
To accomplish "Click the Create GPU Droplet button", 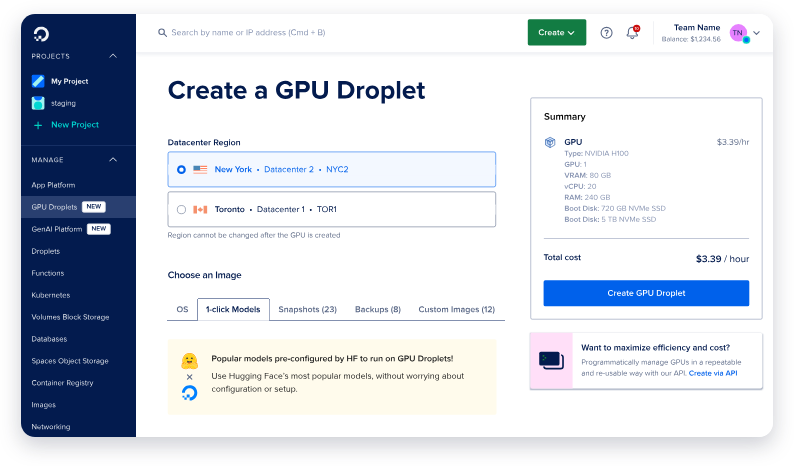I will [646, 293].
